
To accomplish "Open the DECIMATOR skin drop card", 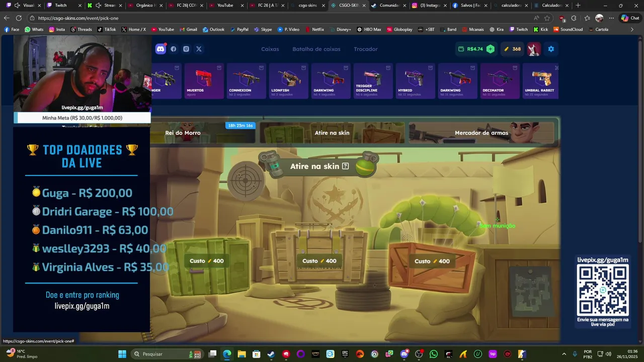I will tap(500, 81).
